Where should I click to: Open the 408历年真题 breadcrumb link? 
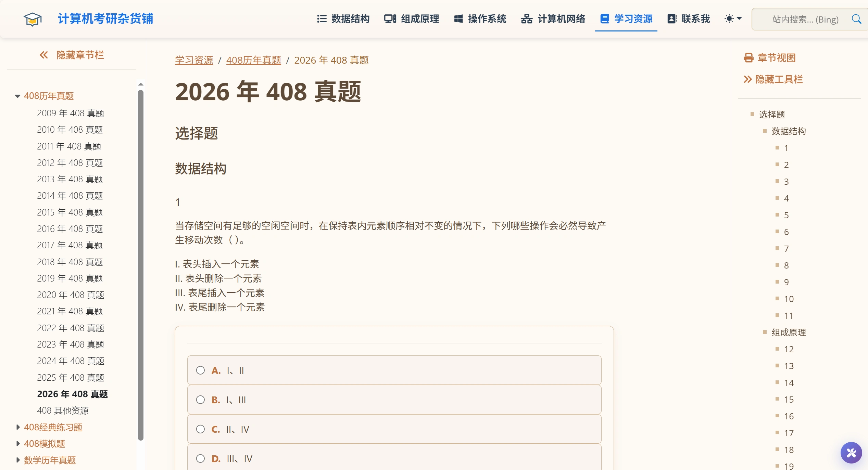tap(254, 60)
